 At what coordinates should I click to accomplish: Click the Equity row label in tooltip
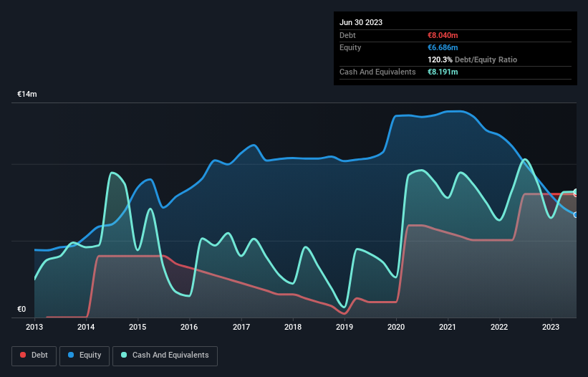tap(350, 47)
